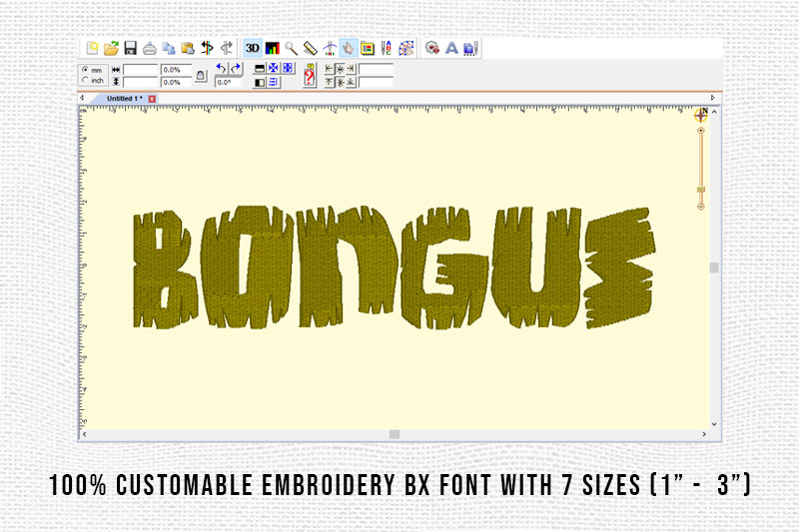The width and height of the screenshot is (799, 532).
Task: Click the flip vertical icon
Action: point(260,68)
